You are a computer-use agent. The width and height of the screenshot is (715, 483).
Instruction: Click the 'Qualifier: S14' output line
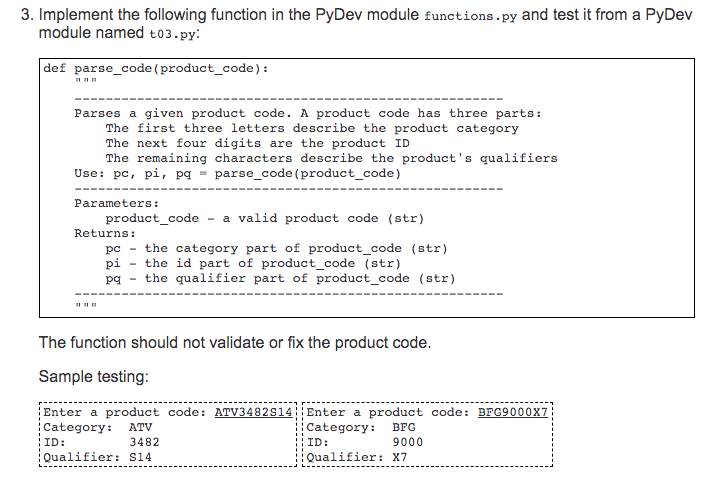98,457
